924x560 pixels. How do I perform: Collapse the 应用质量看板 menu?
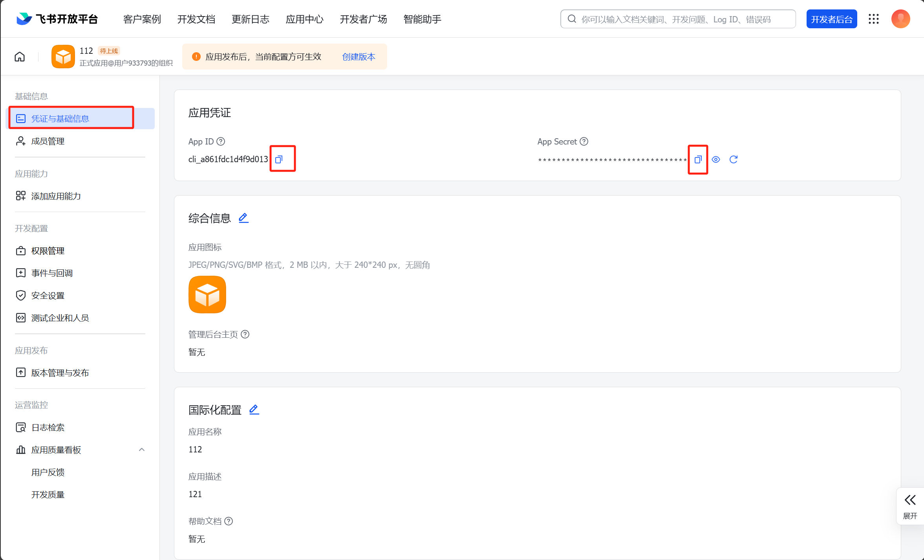click(x=142, y=450)
